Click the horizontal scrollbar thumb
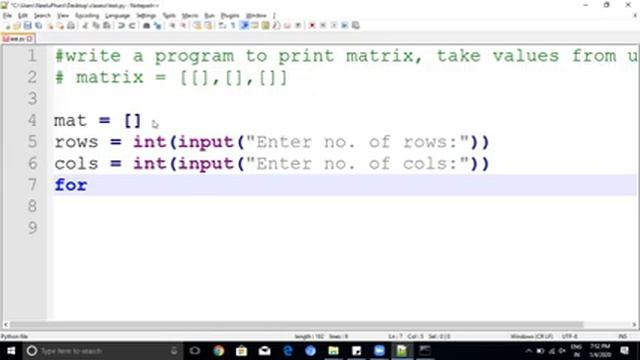This screenshot has width=640, height=360. 297,325
